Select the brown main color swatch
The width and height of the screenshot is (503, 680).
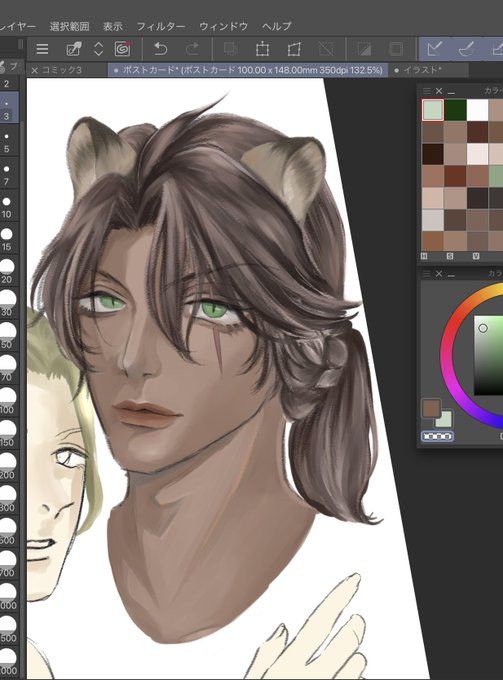click(431, 409)
